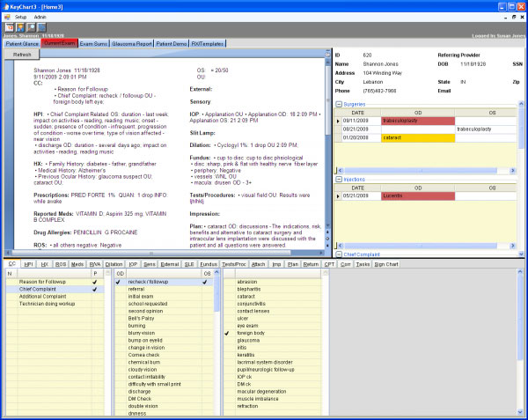Screen dimensions: 528x420
Task: Click the patient person toolbar icon
Action: tap(20, 27)
